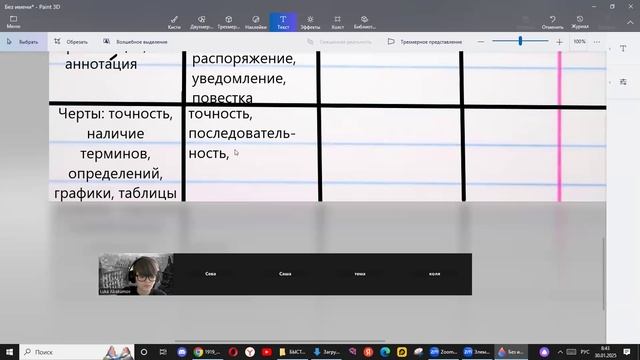Click the taskbar search box
This screenshot has height=360, width=640.
[78, 352]
